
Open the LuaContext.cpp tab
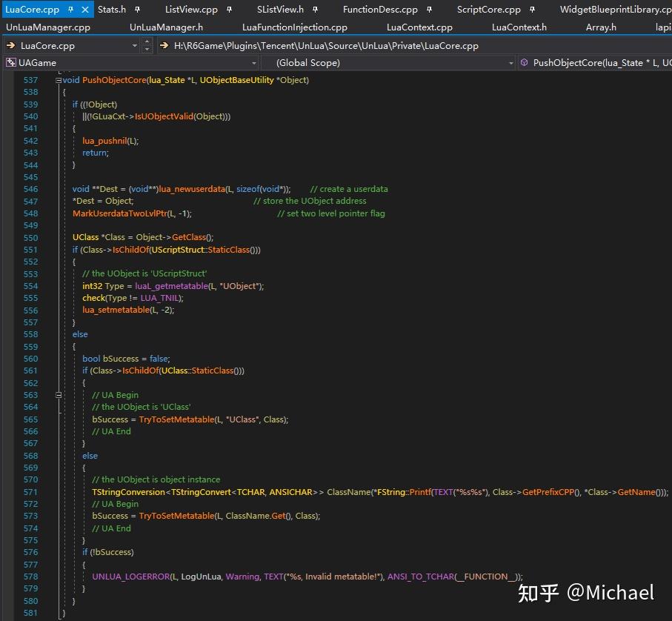(x=419, y=27)
